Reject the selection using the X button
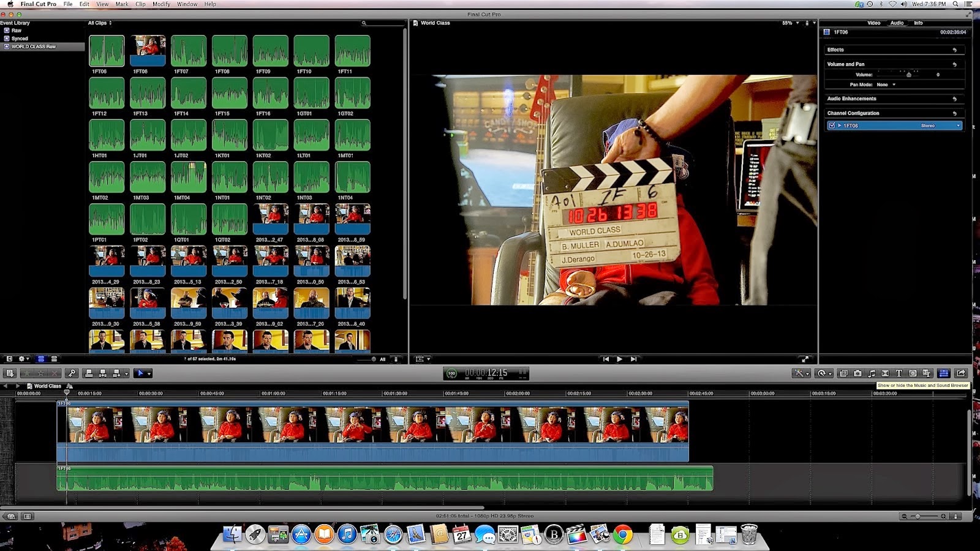The image size is (980, 551). pos(55,373)
